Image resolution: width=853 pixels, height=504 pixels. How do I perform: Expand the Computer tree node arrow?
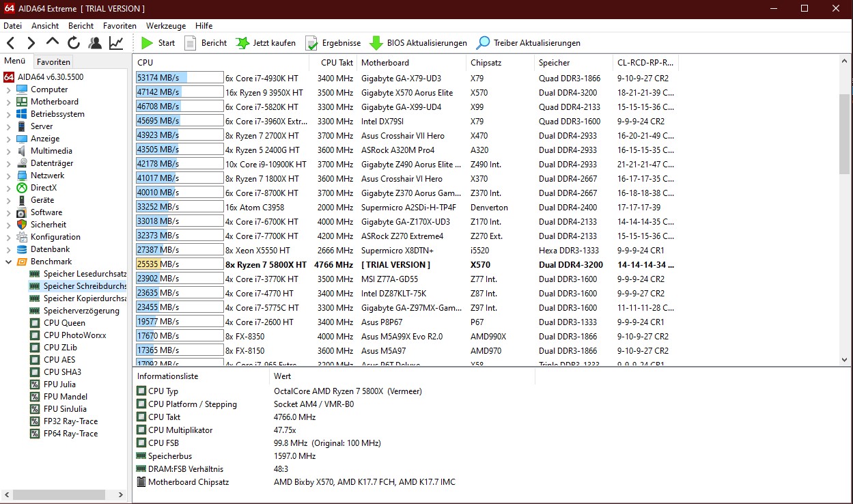(x=8, y=89)
